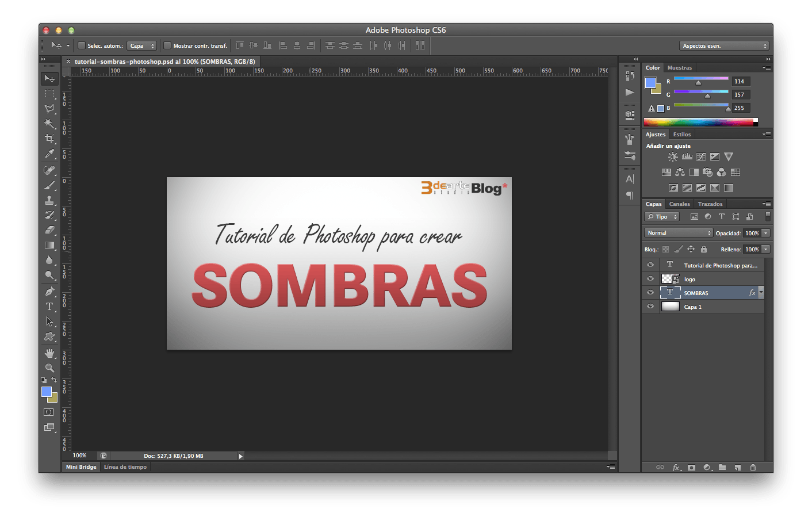
Task: Toggle visibility of the logo layer
Action: point(650,278)
